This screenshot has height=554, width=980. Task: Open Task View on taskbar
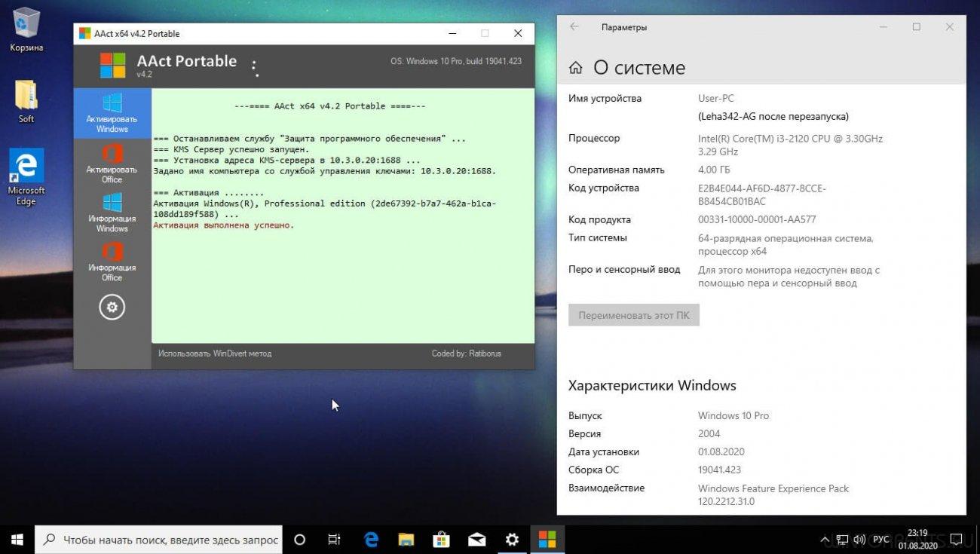(x=334, y=540)
